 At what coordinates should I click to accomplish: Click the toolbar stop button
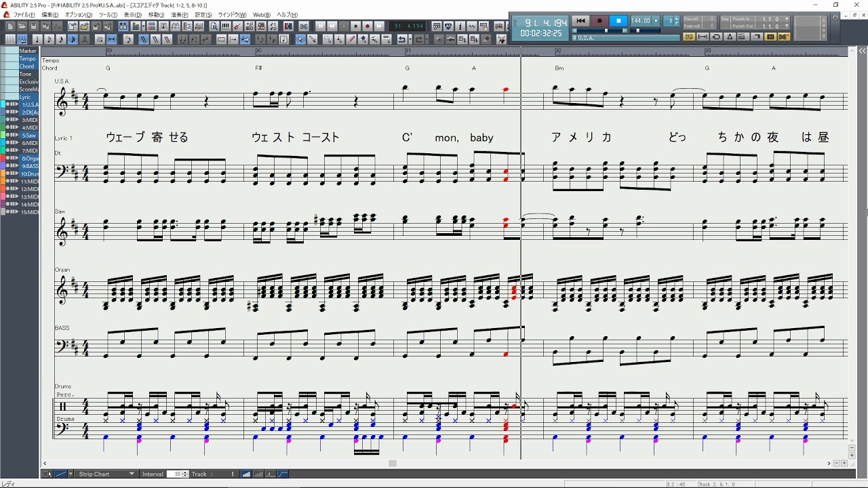coord(355,26)
